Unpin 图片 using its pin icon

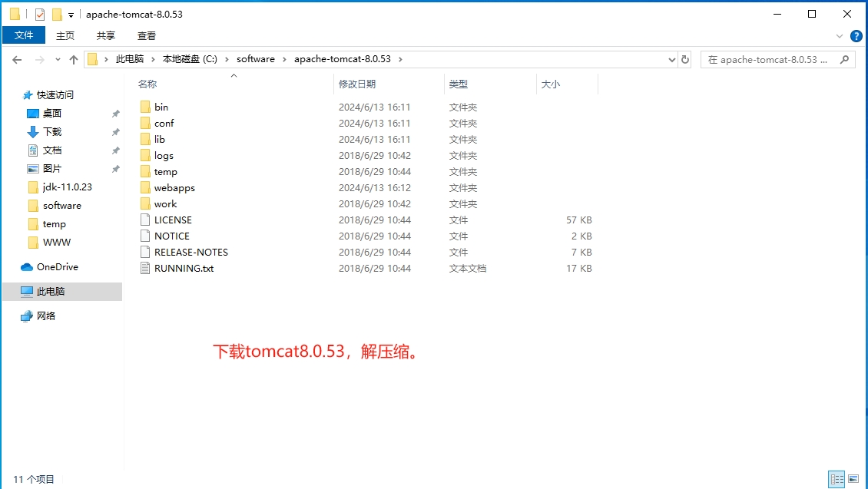click(x=116, y=169)
